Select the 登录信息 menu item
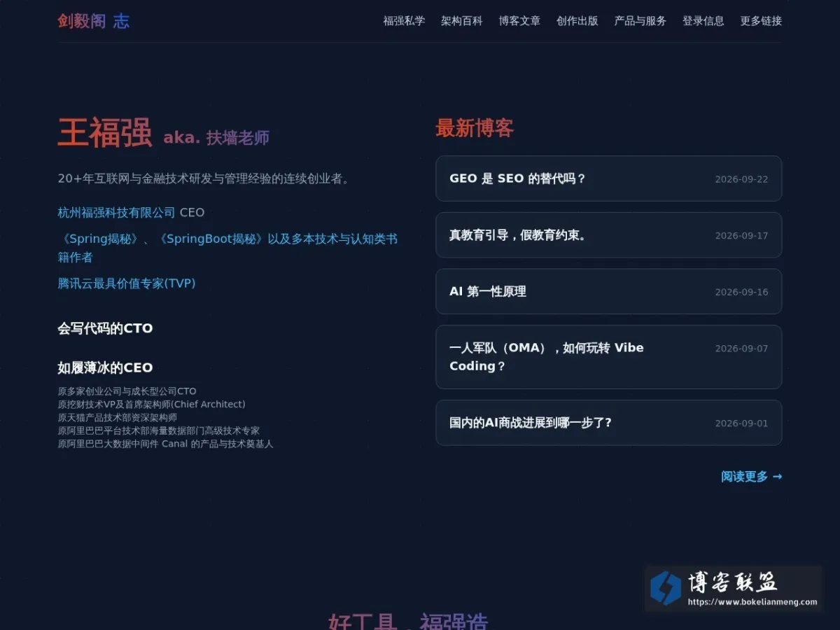 [x=703, y=21]
